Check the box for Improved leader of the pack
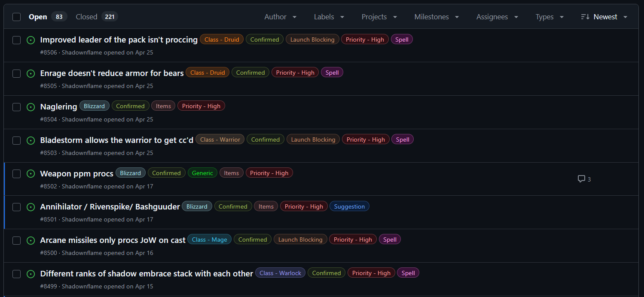This screenshot has width=644, height=297. (x=16, y=40)
